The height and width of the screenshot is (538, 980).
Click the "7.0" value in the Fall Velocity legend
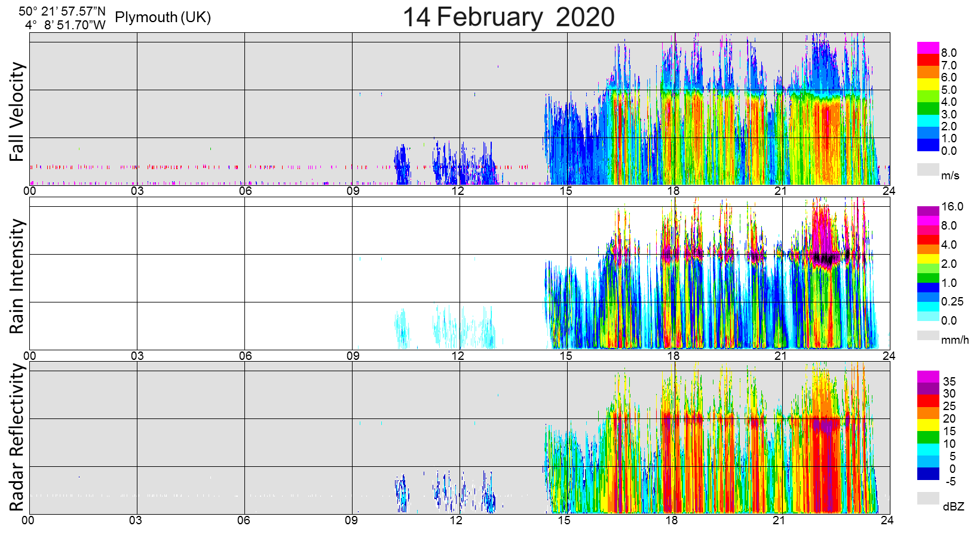click(949, 66)
